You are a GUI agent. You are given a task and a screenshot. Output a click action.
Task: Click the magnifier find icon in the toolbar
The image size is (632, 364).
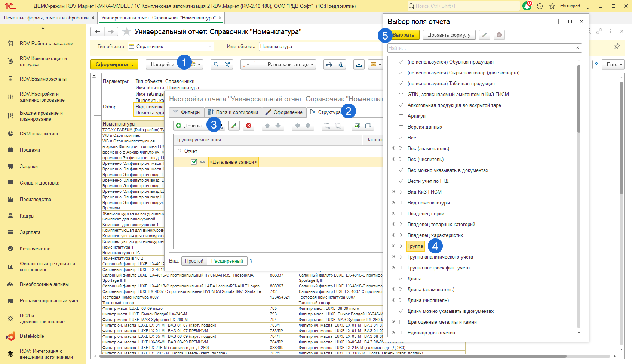pos(216,64)
